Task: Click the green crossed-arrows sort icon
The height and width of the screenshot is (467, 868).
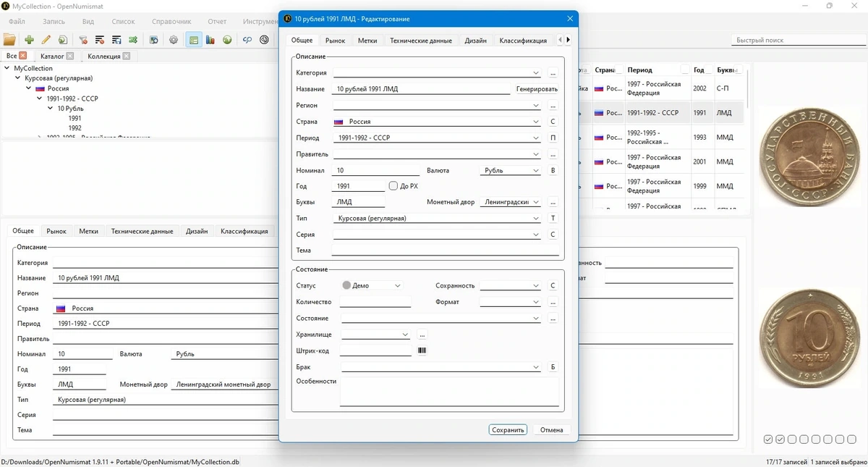Action: point(133,40)
